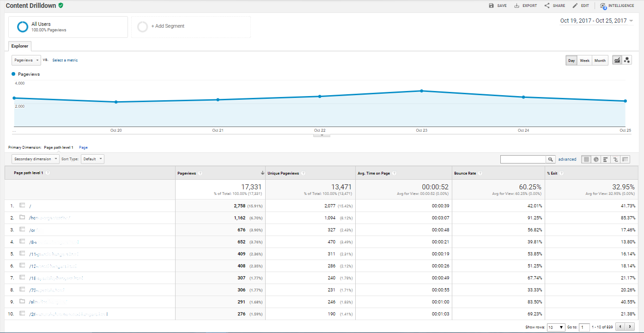
Task: Switch to the percentage pie chart table view
Action: pyautogui.click(x=595, y=159)
